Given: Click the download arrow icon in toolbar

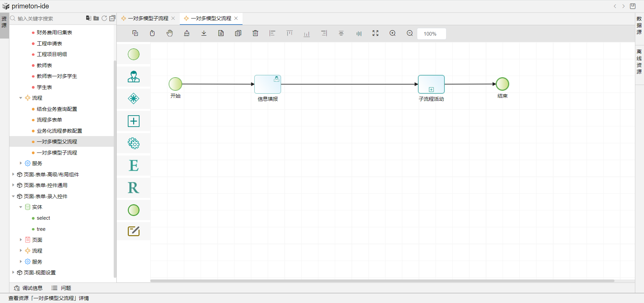Looking at the screenshot, I should [x=204, y=33].
